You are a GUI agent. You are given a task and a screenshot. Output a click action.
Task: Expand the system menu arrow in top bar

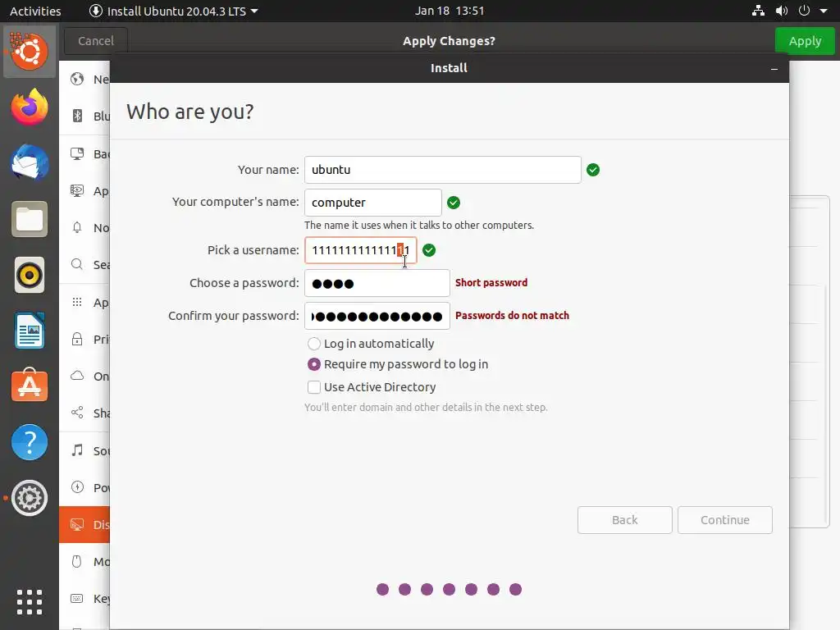point(824,11)
